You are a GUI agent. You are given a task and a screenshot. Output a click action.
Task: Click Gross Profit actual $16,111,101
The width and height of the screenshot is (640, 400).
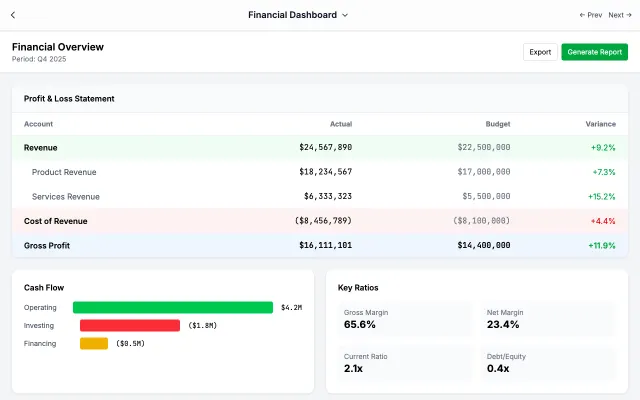tap(325, 245)
